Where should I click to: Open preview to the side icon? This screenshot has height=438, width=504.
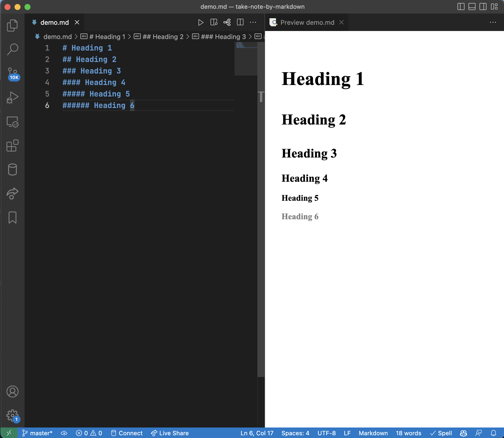click(214, 22)
